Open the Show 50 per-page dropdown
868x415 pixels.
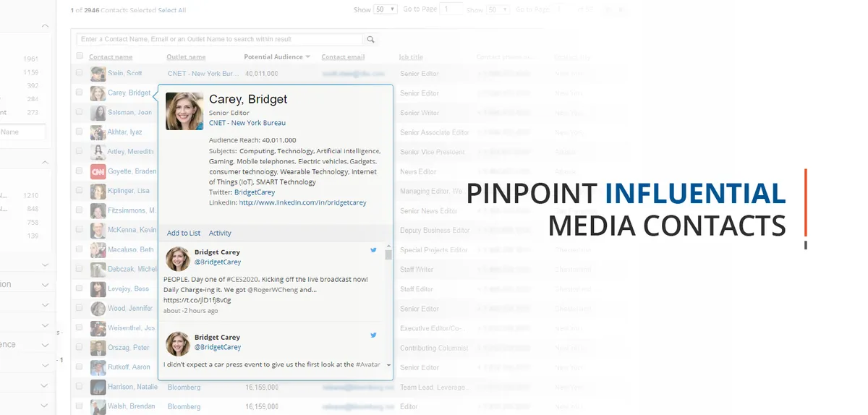[386, 9]
